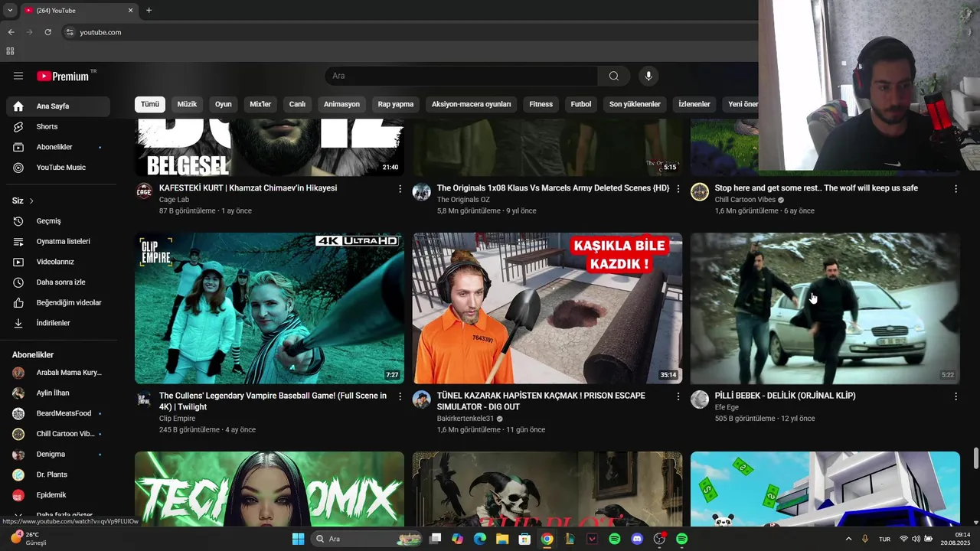
Task: Open Oynatma listeleri
Action: [58, 241]
